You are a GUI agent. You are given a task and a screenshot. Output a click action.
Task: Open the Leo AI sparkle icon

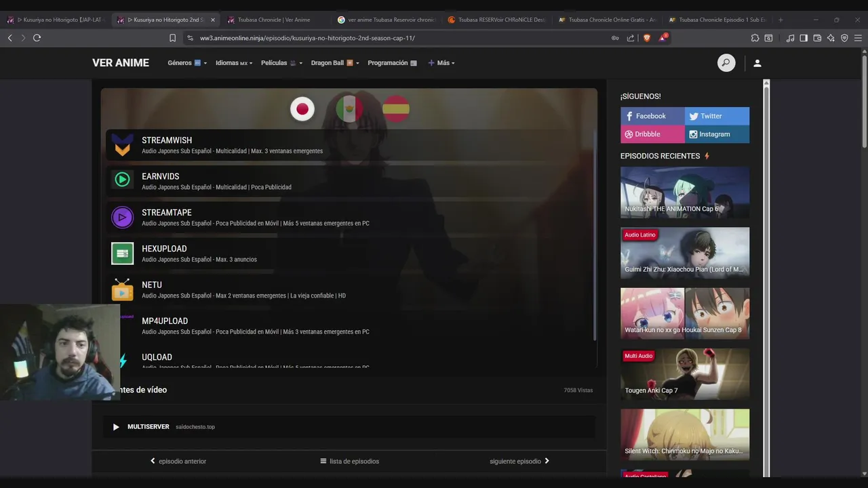point(831,38)
